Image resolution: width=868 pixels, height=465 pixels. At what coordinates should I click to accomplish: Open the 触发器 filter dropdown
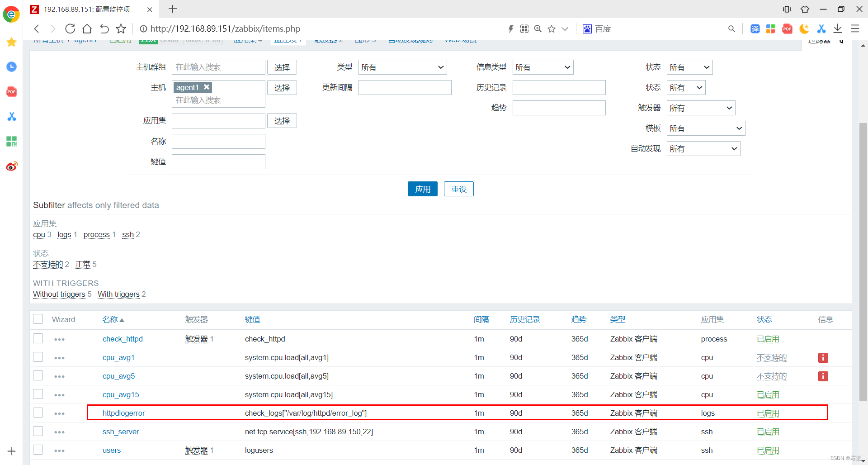[701, 108]
